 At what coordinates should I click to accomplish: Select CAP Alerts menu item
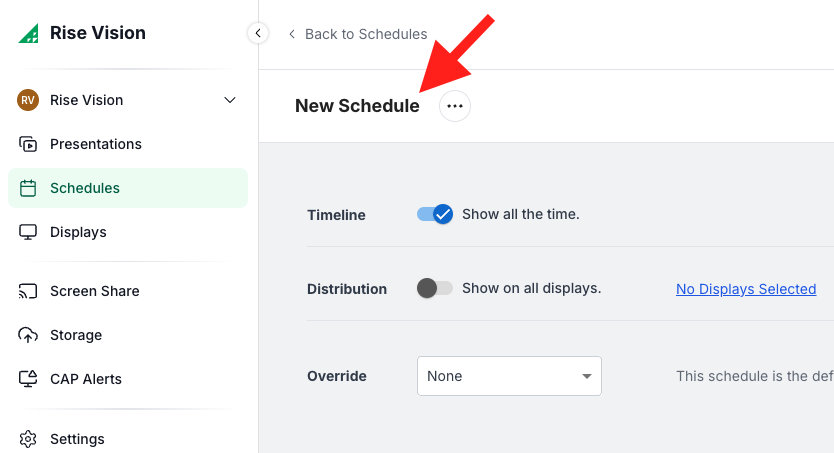(86, 379)
